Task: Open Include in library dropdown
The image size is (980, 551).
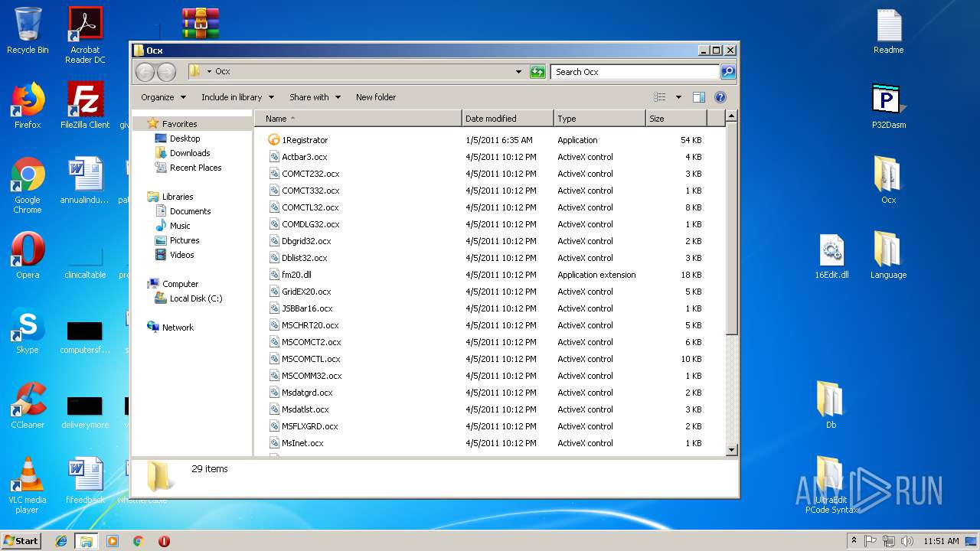Action: tap(237, 97)
